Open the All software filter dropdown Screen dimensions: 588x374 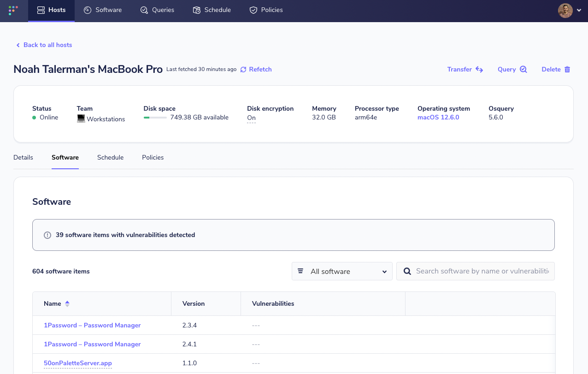(342, 271)
